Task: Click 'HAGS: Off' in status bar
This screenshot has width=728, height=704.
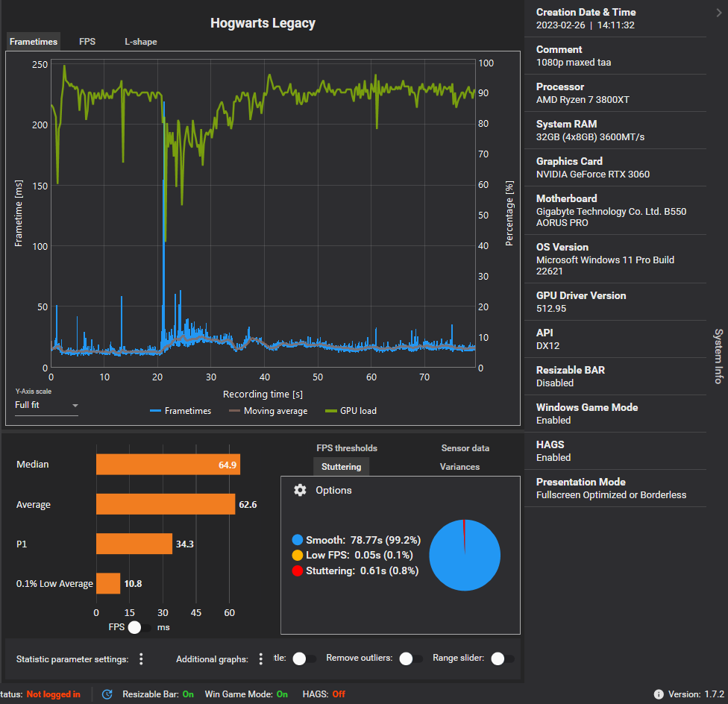Action: 324,694
